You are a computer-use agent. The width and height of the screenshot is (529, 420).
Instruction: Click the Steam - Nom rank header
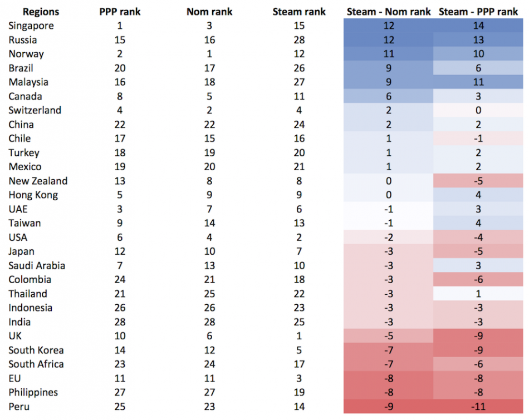(389, 12)
